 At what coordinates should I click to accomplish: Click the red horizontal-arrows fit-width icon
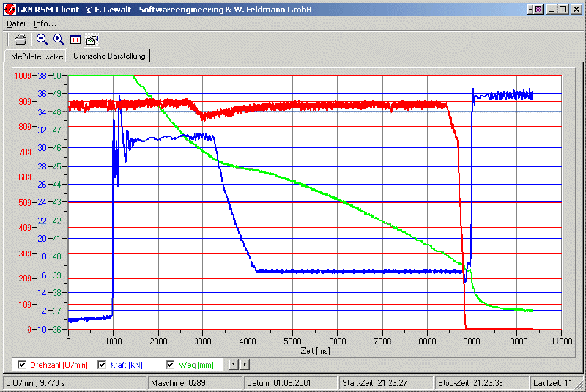pyautogui.click(x=75, y=40)
